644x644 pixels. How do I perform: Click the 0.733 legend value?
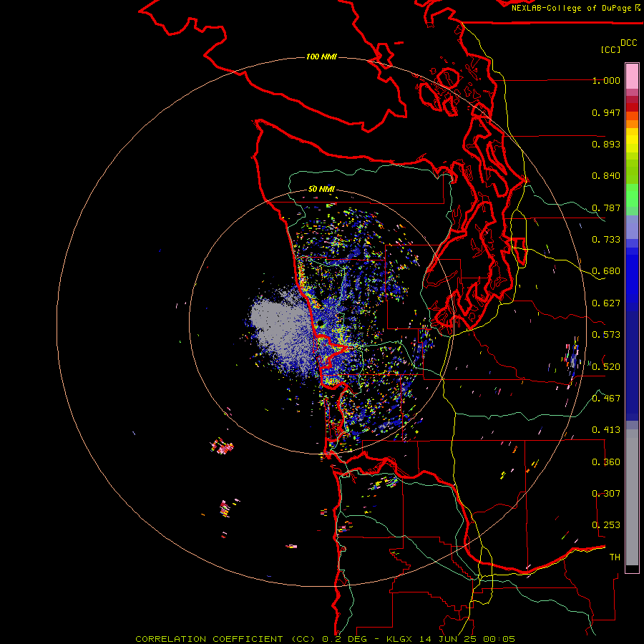point(606,240)
